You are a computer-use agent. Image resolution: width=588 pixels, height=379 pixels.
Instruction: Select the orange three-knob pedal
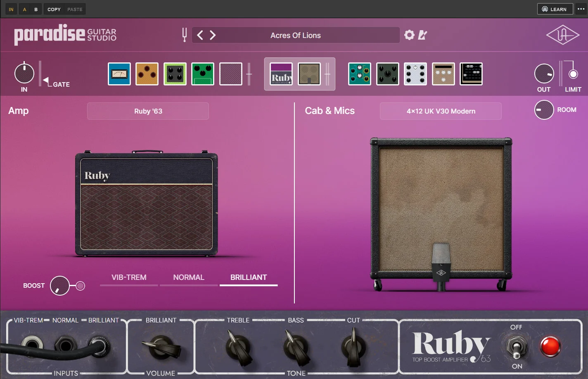[x=147, y=74]
